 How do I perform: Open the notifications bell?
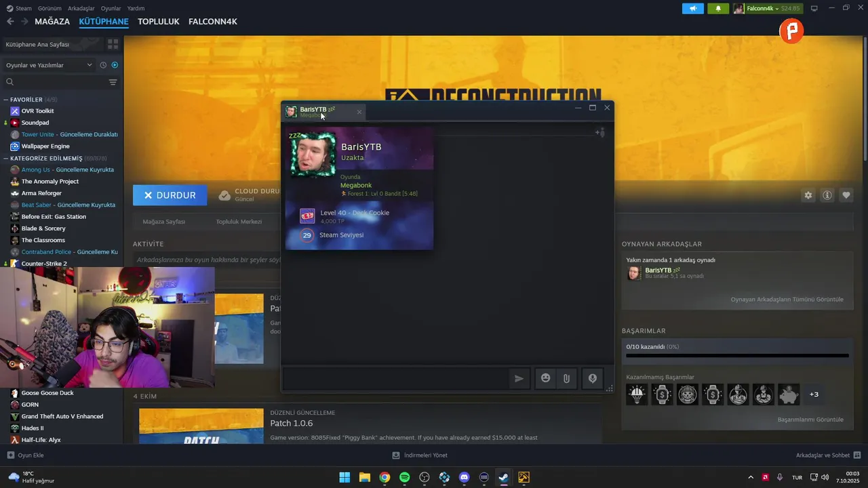click(x=718, y=8)
